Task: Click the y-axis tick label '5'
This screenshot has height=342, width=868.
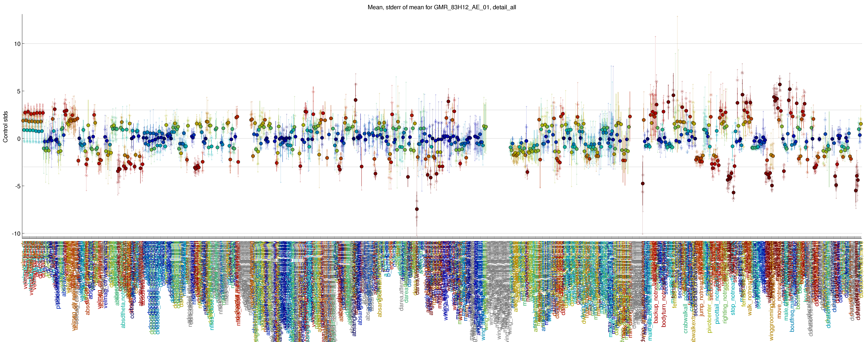Action: (19, 91)
